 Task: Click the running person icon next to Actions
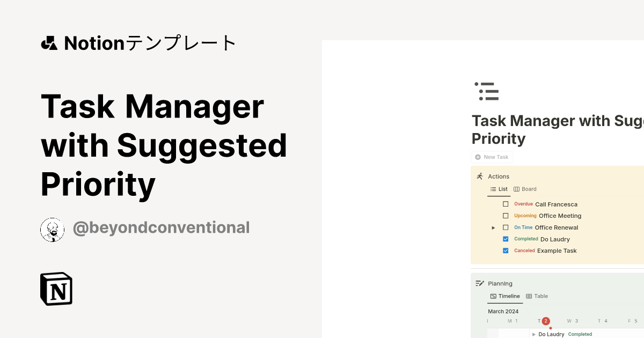coord(480,176)
